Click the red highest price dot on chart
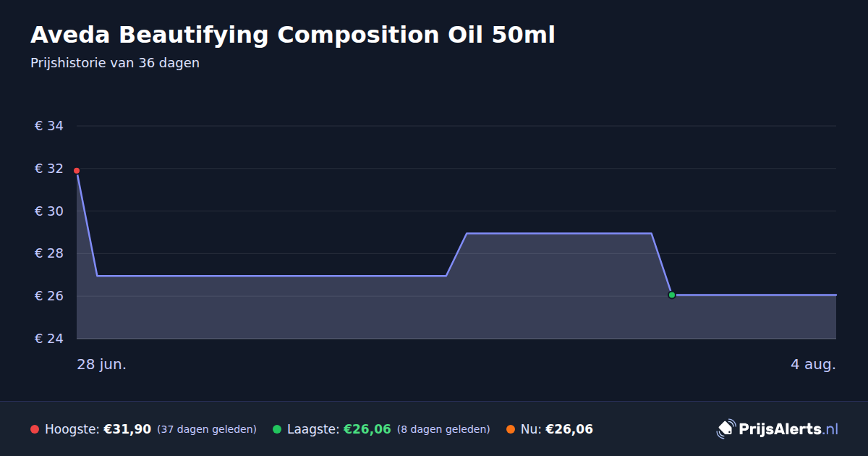The height and width of the screenshot is (456, 868). [77, 171]
